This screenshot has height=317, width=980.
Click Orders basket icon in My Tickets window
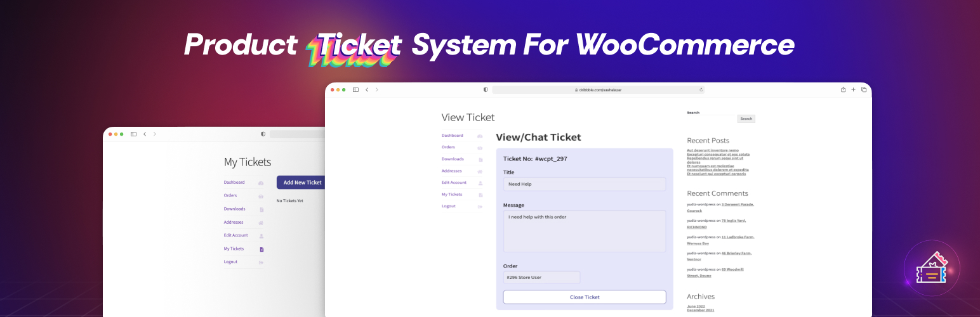point(261,197)
